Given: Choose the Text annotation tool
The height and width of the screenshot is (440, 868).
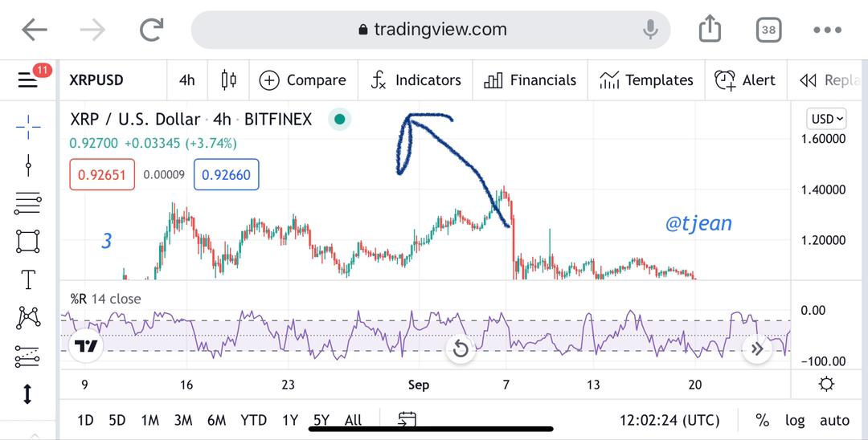Looking at the screenshot, I should (28, 279).
